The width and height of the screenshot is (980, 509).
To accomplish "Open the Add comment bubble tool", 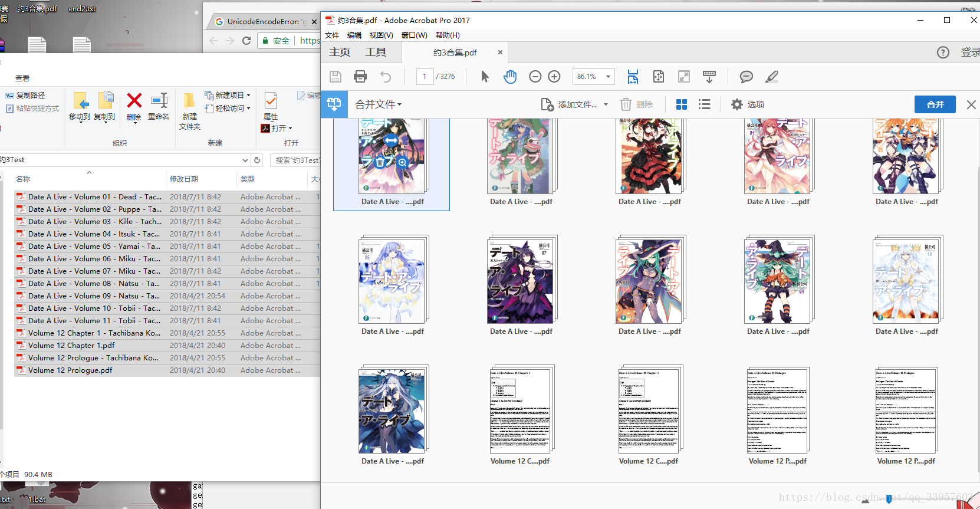I will click(x=746, y=77).
